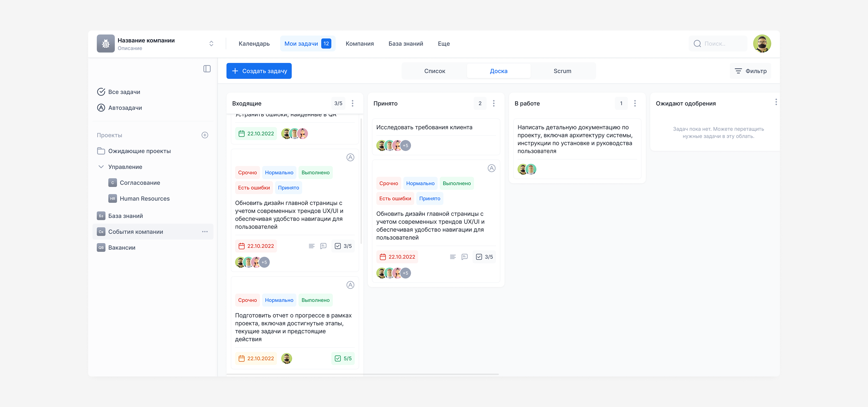Open Входящие column three-dot menu
Image resolution: width=868 pixels, height=407 pixels.
coord(353,103)
